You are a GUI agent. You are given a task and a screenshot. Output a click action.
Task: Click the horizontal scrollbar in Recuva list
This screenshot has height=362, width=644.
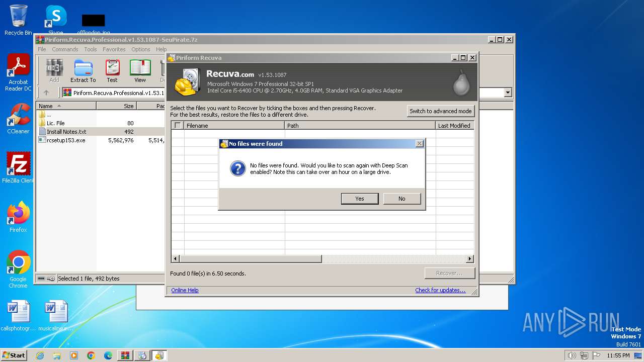point(250,259)
